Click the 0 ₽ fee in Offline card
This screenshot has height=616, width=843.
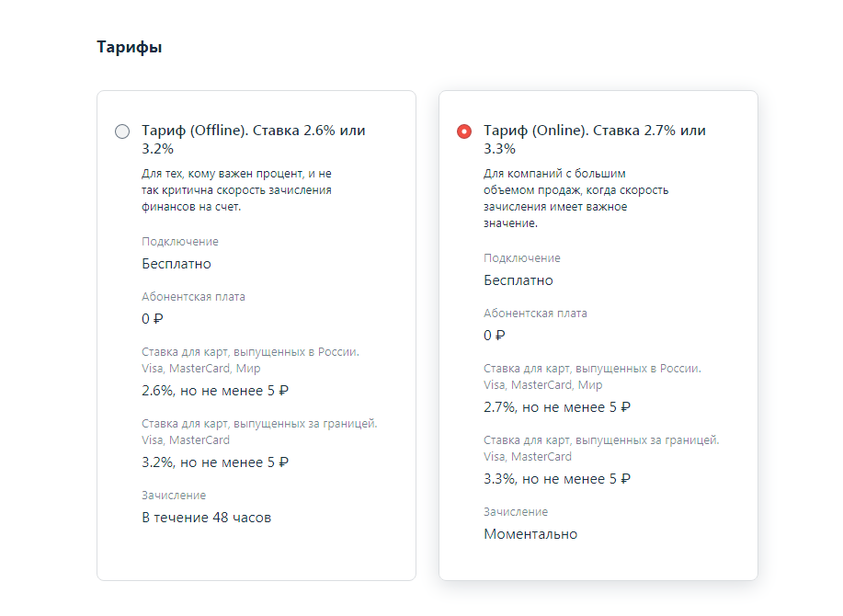click(153, 319)
